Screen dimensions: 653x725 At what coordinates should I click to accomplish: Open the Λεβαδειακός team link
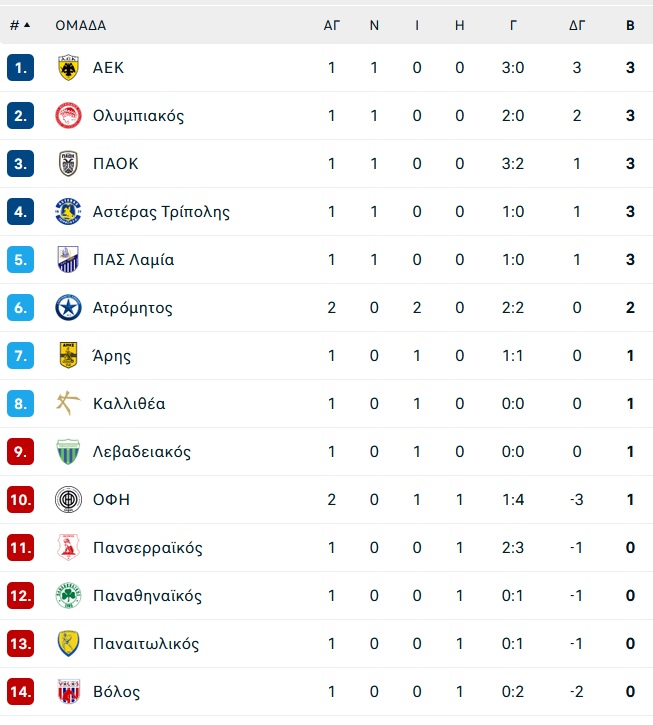coord(142,452)
